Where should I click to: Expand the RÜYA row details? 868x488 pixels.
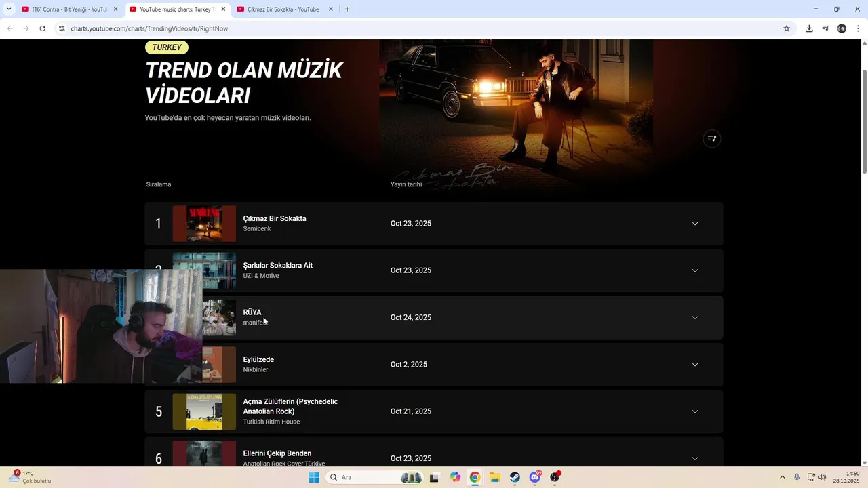pyautogui.click(x=695, y=317)
